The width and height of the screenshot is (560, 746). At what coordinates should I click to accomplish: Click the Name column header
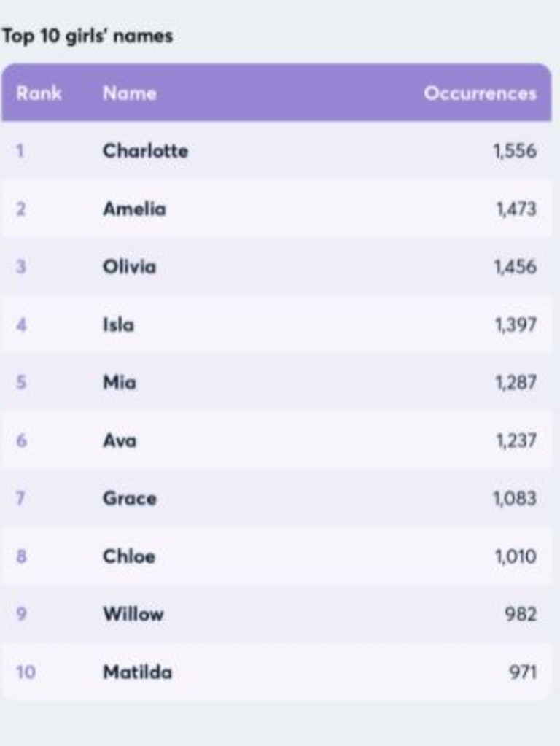coord(130,93)
